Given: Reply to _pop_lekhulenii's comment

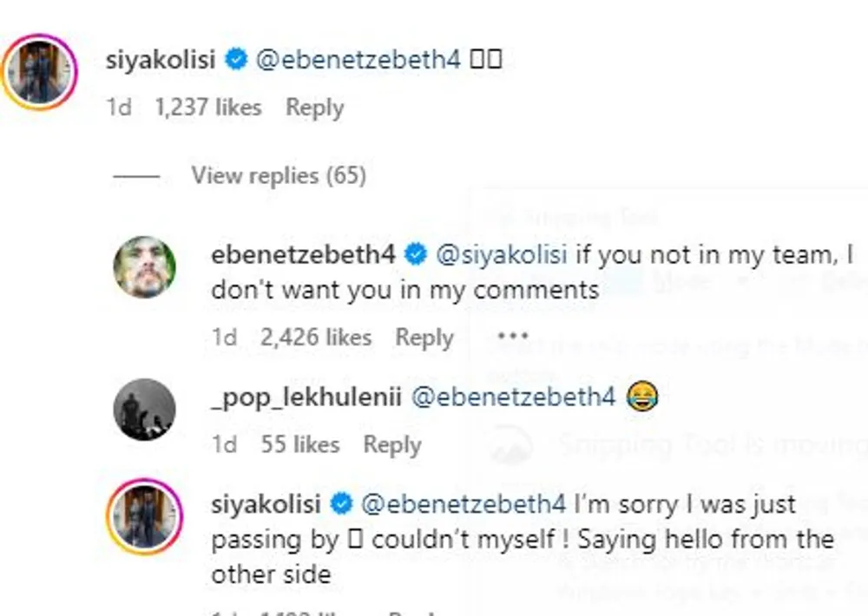Looking at the screenshot, I should click(391, 444).
